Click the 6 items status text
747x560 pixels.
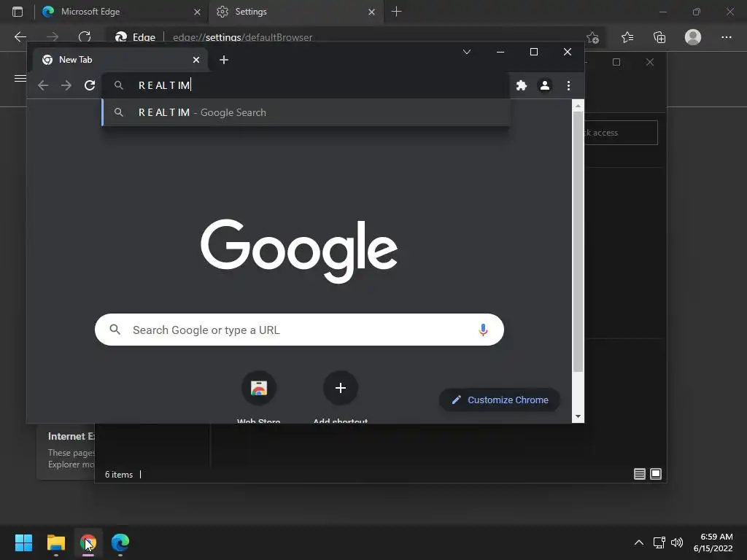click(119, 475)
